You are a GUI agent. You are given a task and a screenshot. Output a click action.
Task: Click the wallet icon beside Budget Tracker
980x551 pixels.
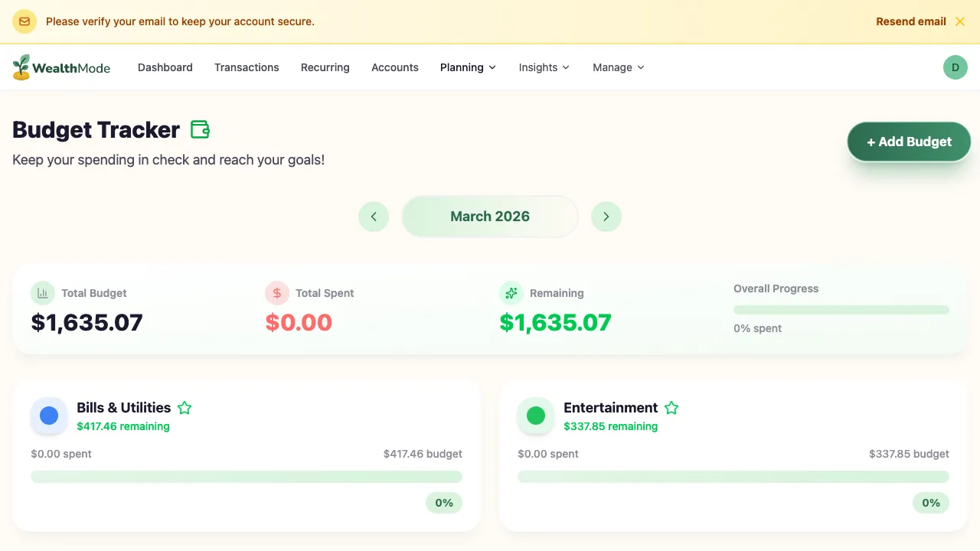(200, 129)
